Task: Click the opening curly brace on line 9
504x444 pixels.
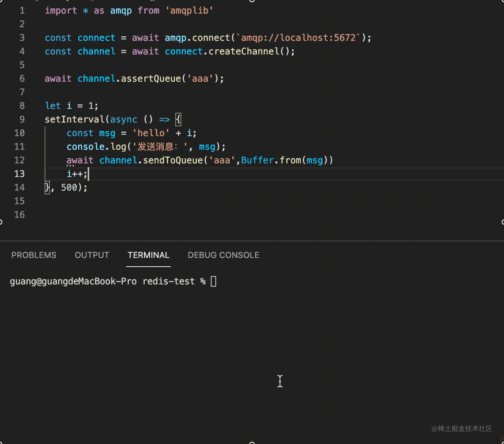Action: point(178,120)
